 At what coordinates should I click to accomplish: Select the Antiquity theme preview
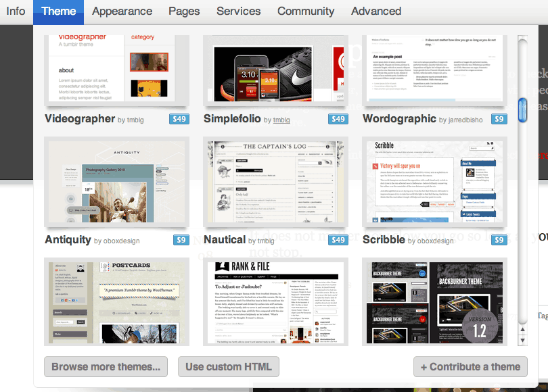click(116, 182)
